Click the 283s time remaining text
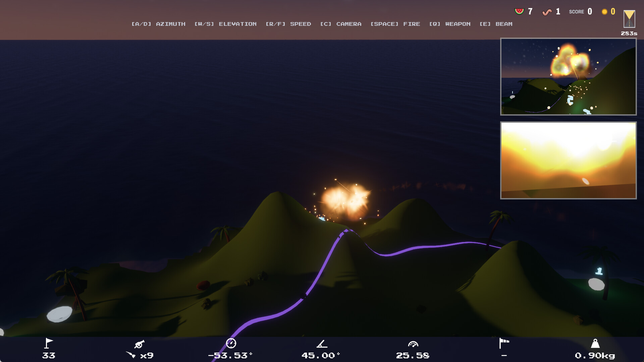Screen dimensions: 644x362 (x=629, y=34)
